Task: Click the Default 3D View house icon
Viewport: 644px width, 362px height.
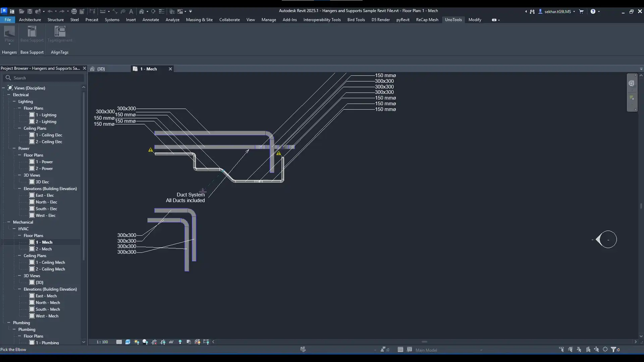Action: pos(142,11)
